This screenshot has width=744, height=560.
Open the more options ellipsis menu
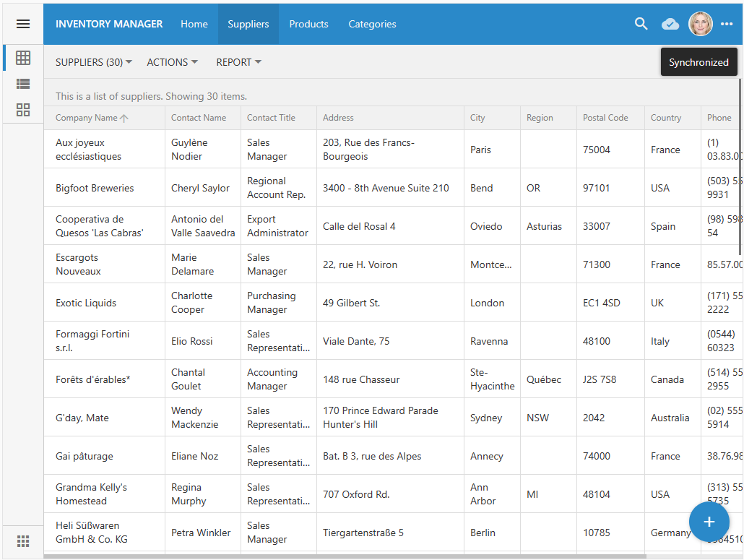coord(727,24)
